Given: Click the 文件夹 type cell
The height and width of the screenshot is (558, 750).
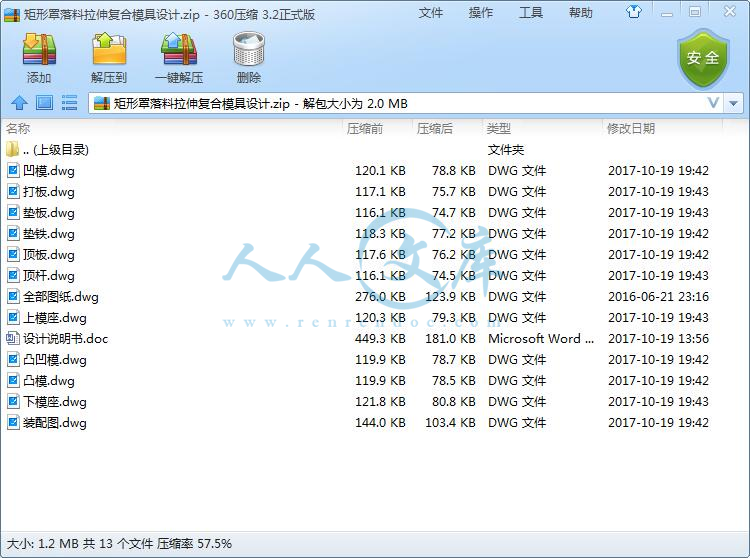Looking at the screenshot, I should tap(506, 150).
